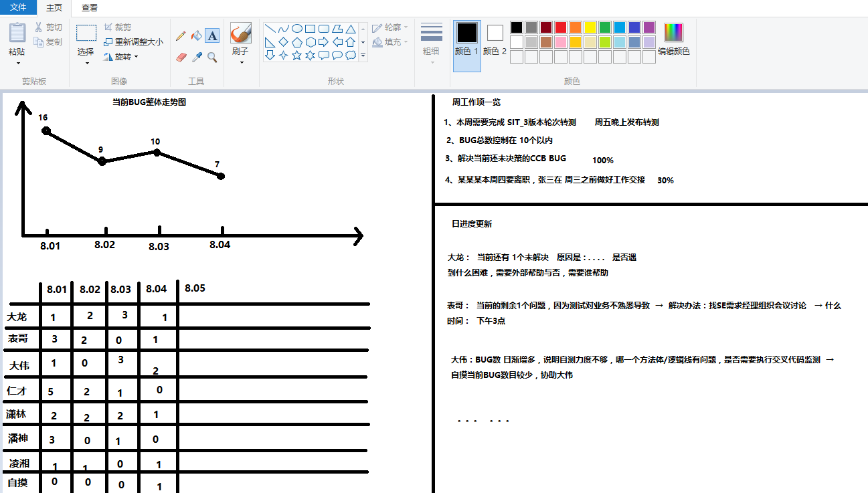Choose the Pentagon shape
This screenshot has width=868, height=493.
pos(296,42)
